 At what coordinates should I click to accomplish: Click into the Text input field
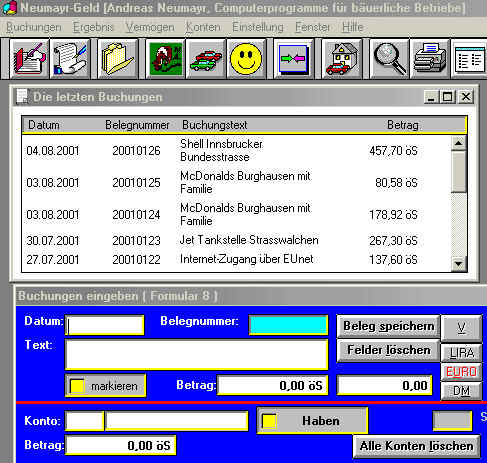tap(196, 354)
